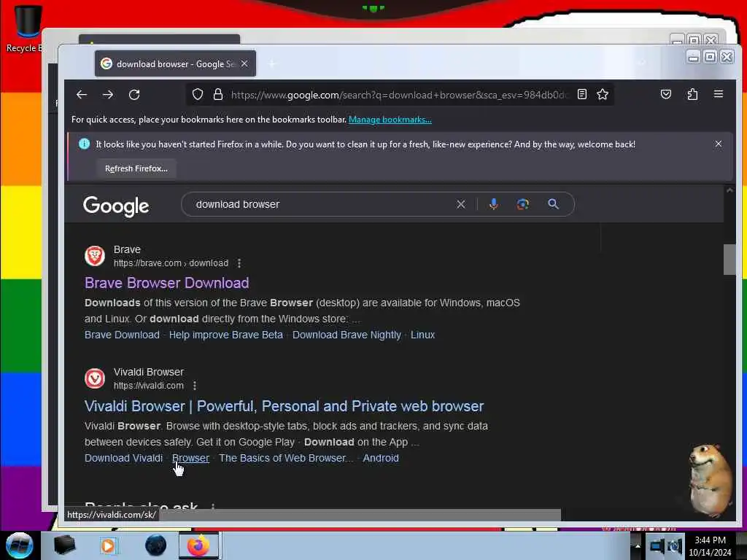Follow The Basics of Web Browser sitelink
Image resolution: width=747 pixels, height=560 pixels.
coord(286,458)
